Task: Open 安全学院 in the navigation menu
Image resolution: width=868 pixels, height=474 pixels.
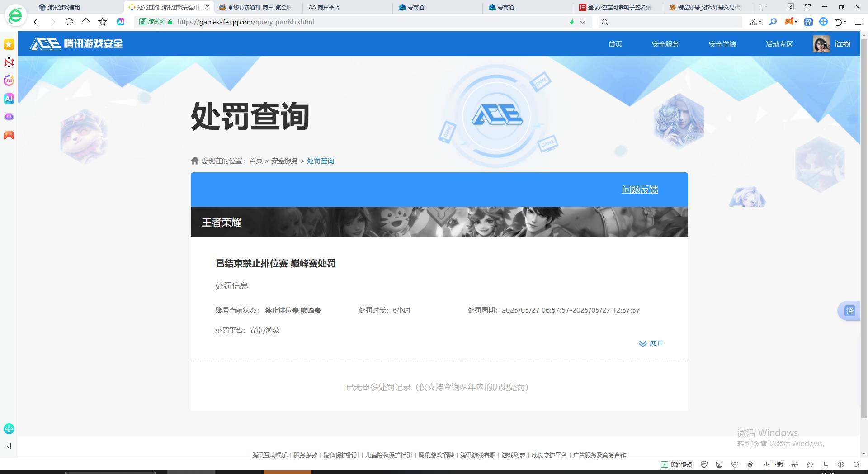Action: click(x=722, y=44)
